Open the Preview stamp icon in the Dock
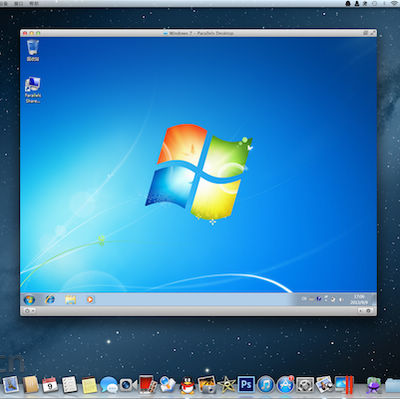 point(10,385)
